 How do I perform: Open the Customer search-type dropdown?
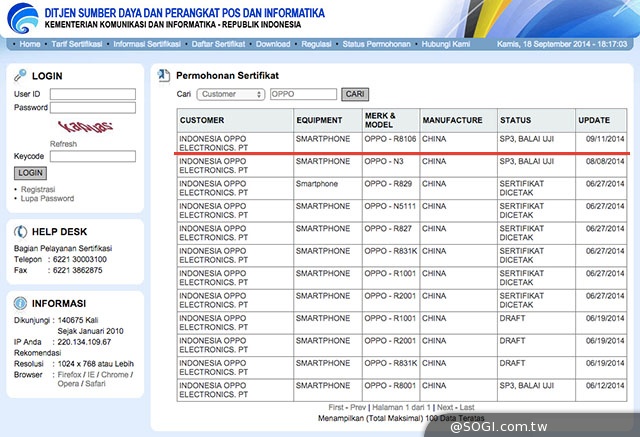pyautogui.click(x=231, y=94)
